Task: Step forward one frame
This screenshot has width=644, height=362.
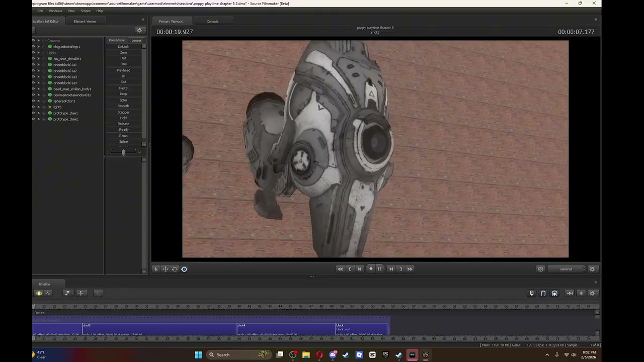Action: (x=391, y=269)
